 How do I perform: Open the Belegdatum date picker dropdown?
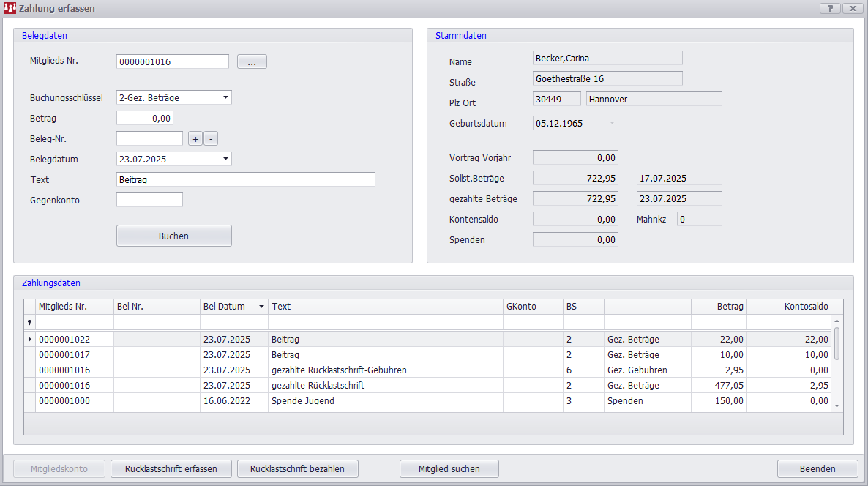[225, 159]
